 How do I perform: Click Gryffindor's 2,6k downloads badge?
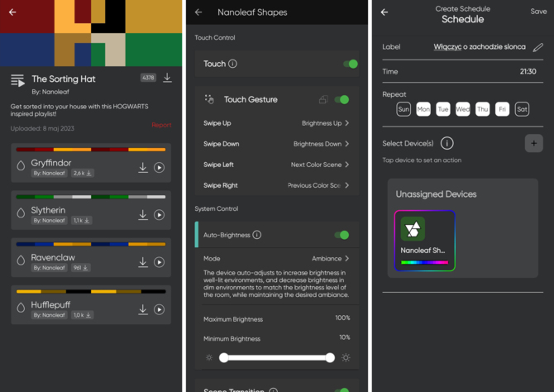(x=83, y=173)
